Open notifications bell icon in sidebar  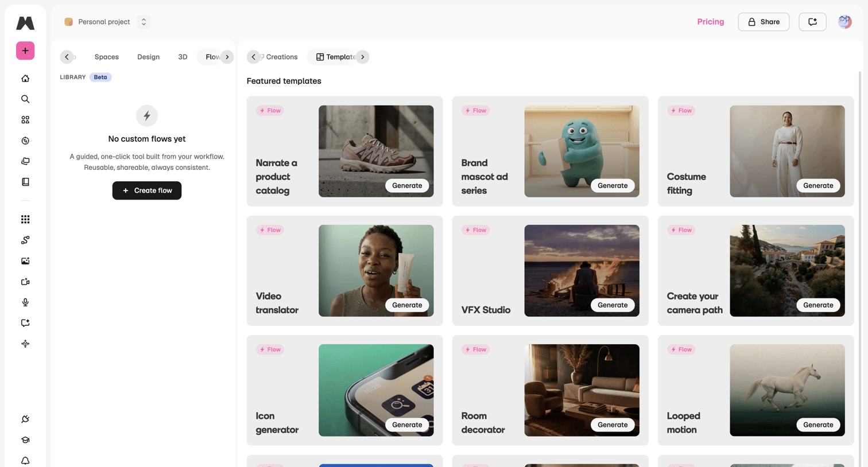25,461
